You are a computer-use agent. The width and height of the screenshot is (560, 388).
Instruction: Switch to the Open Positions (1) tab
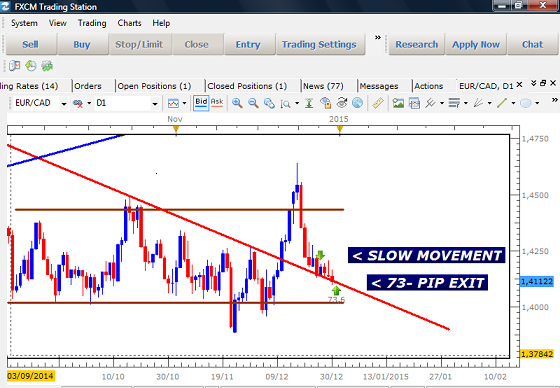[x=154, y=86]
